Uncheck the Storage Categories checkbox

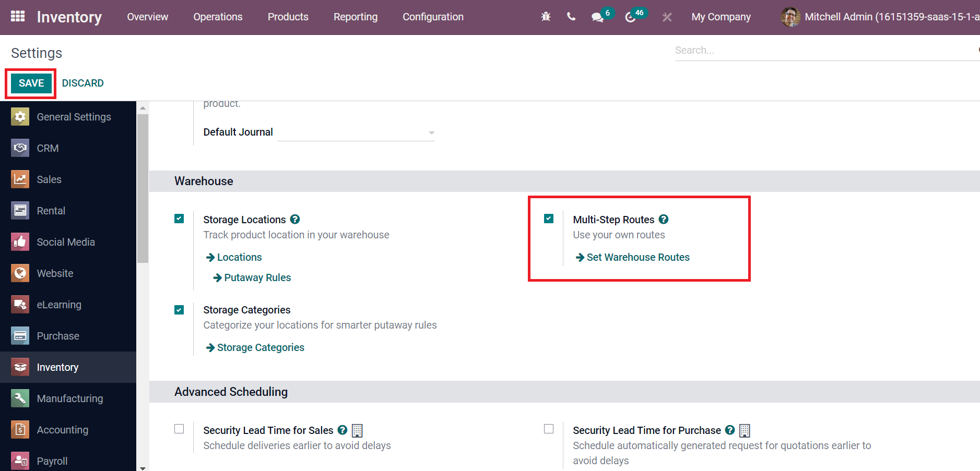click(x=179, y=310)
